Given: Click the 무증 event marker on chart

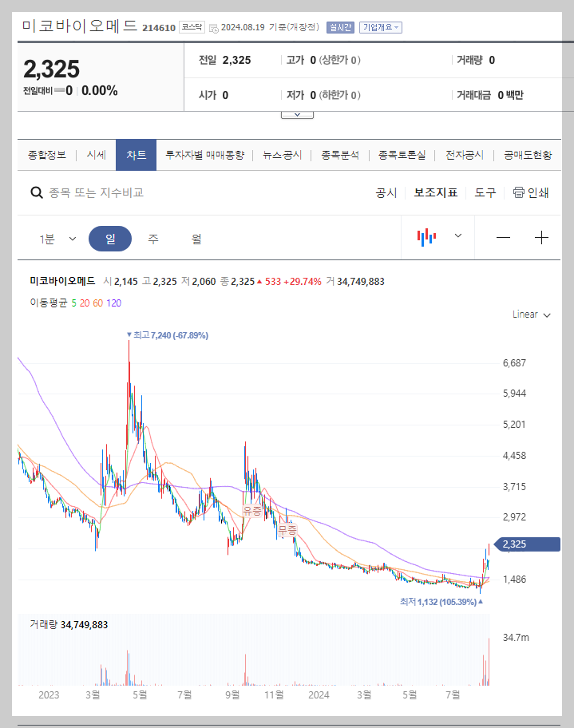Looking at the screenshot, I should pos(287,529).
